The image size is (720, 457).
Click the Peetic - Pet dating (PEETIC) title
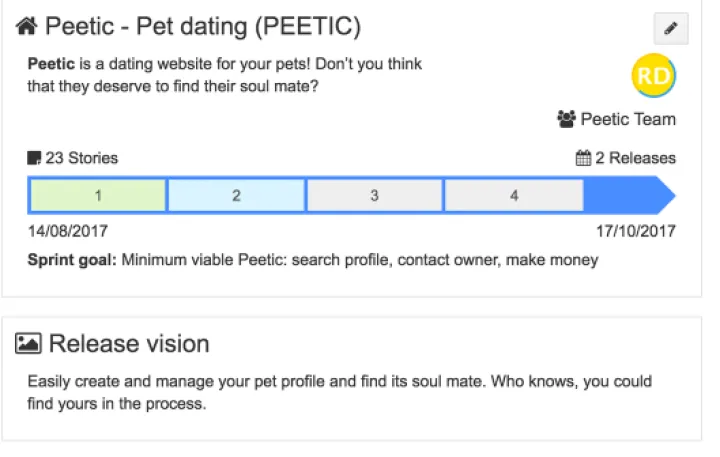point(203,26)
